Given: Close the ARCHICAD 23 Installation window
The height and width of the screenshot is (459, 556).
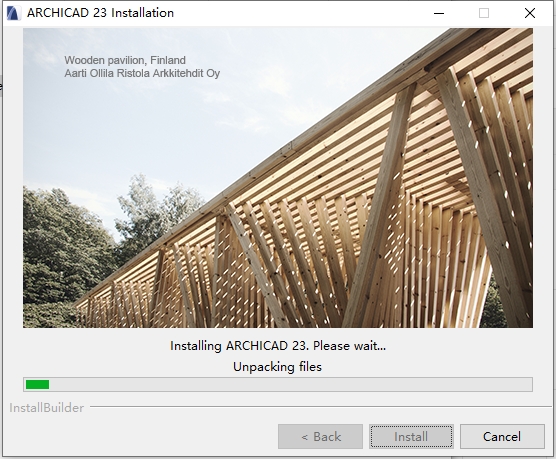Looking at the screenshot, I should tap(530, 13).
